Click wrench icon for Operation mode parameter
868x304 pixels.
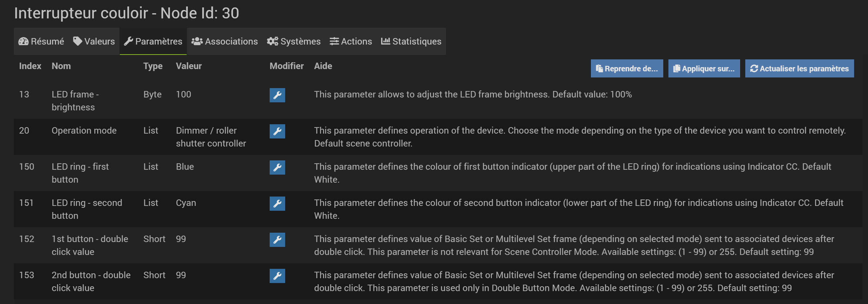click(x=277, y=131)
